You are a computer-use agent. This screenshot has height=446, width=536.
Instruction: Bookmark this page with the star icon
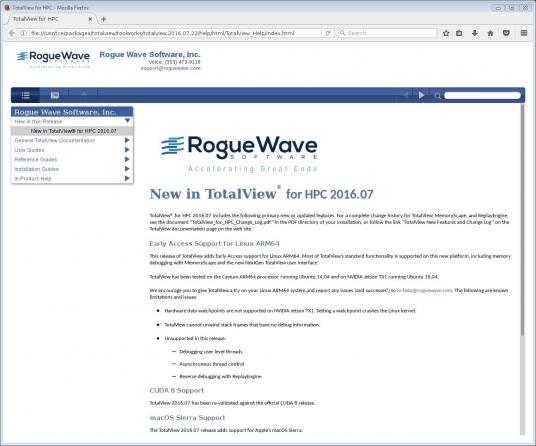pos(446,33)
